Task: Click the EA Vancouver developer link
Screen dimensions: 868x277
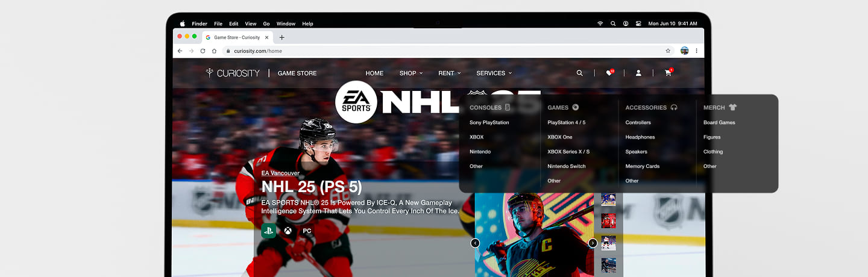Action: tap(280, 173)
